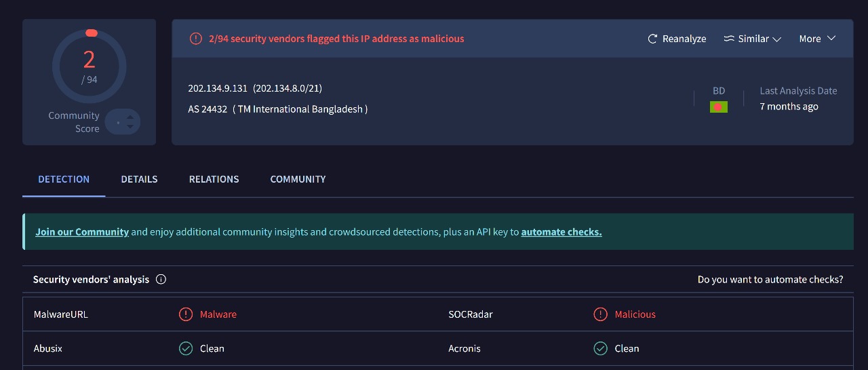This screenshot has height=370, width=868.
Task: Open the automate checks link
Action: (561, 232)
